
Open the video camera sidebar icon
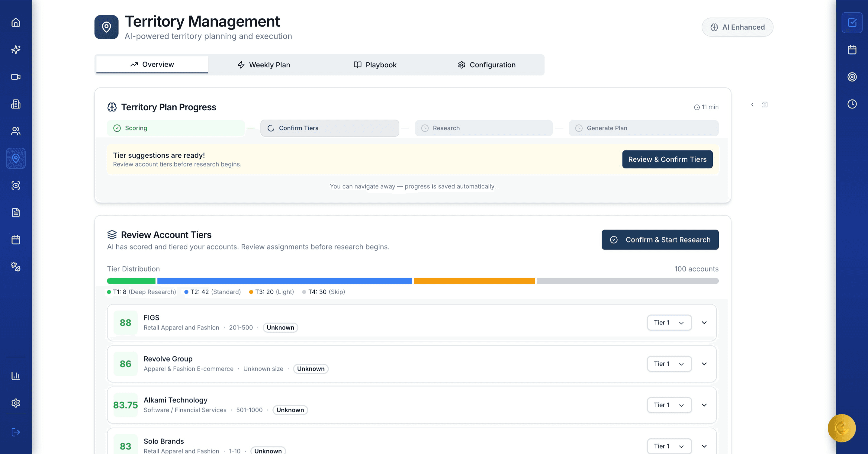click(x=16, y=77)
